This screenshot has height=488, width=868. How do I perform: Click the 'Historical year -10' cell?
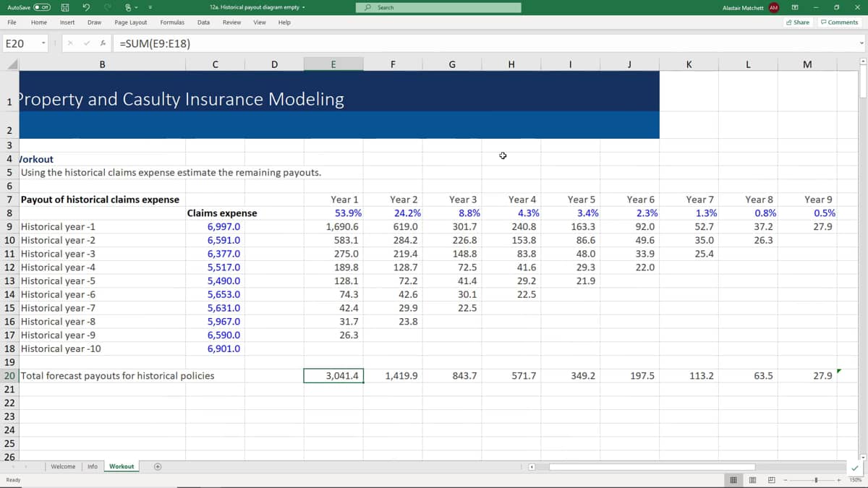[x=102, y=348]
